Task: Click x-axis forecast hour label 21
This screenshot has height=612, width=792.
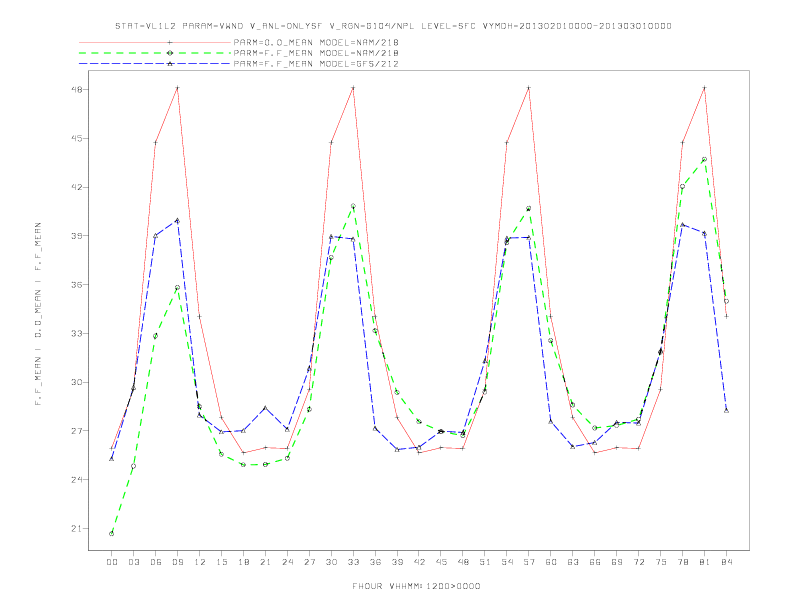Action: click(x=265, y=562)
